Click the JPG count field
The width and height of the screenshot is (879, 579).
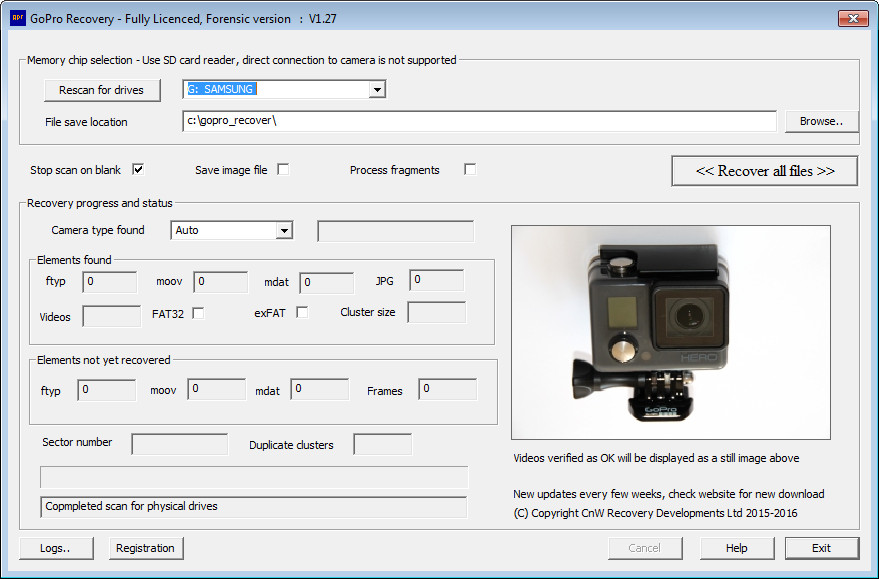[436, 280]
